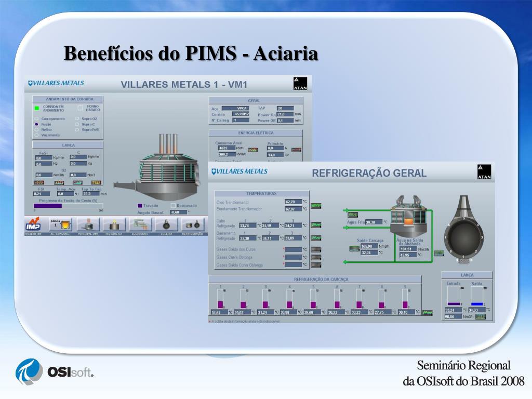Click Óleo Transformador value 62,70
The height and width of the screenshot is (399, 532).
(293, 202)
